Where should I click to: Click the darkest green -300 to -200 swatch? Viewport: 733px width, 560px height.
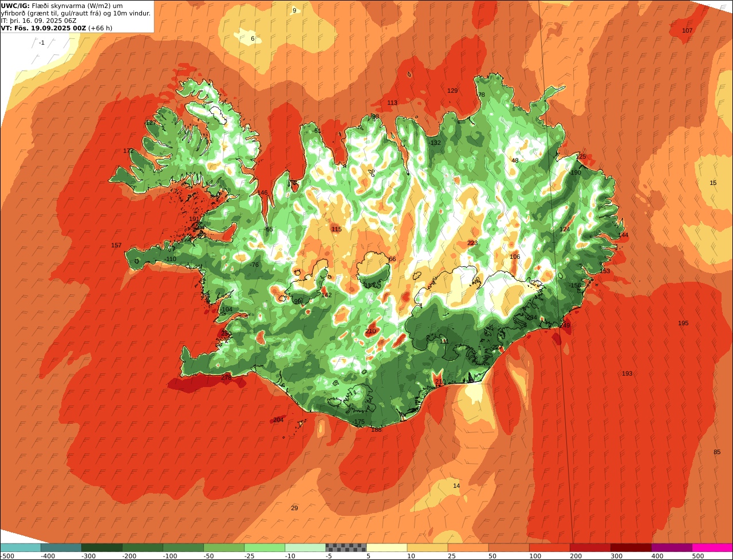102,547
